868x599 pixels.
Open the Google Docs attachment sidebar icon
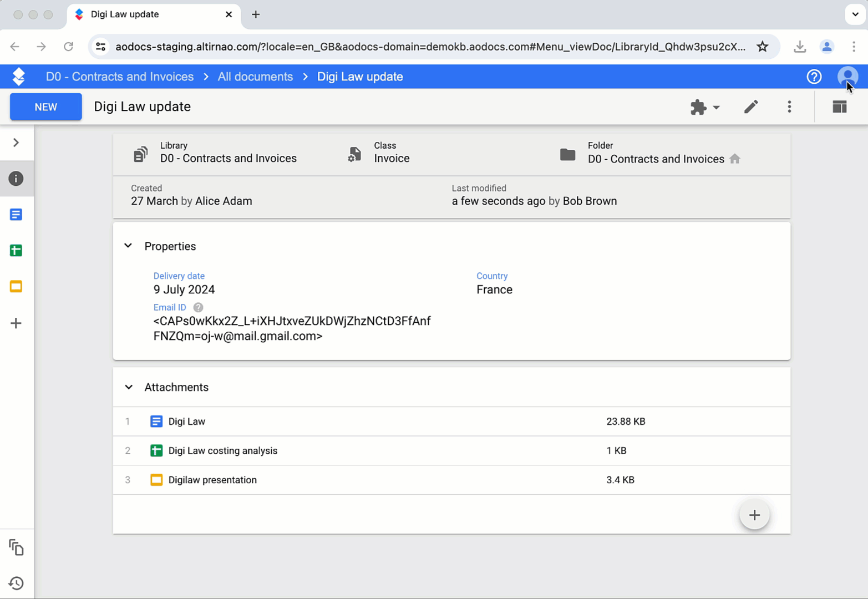pyautogui.click(x=16, y=215)
